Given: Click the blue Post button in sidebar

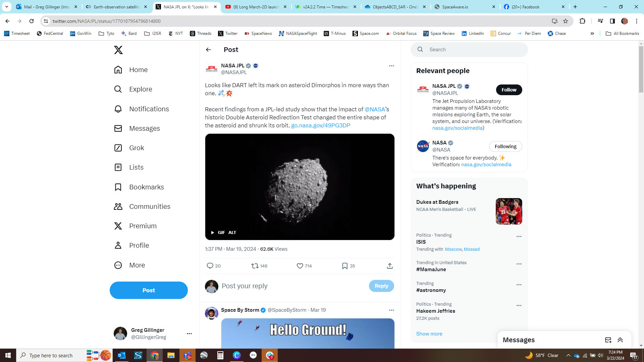Looking at the screenshot, I should (149, 290).
